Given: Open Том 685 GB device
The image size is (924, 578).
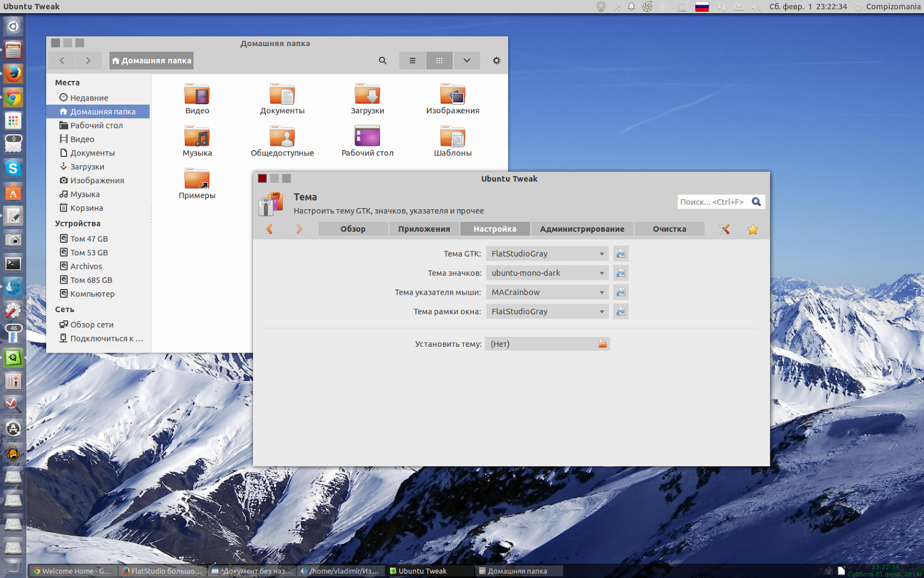Looking at the screenshot, I should (98, 280).
